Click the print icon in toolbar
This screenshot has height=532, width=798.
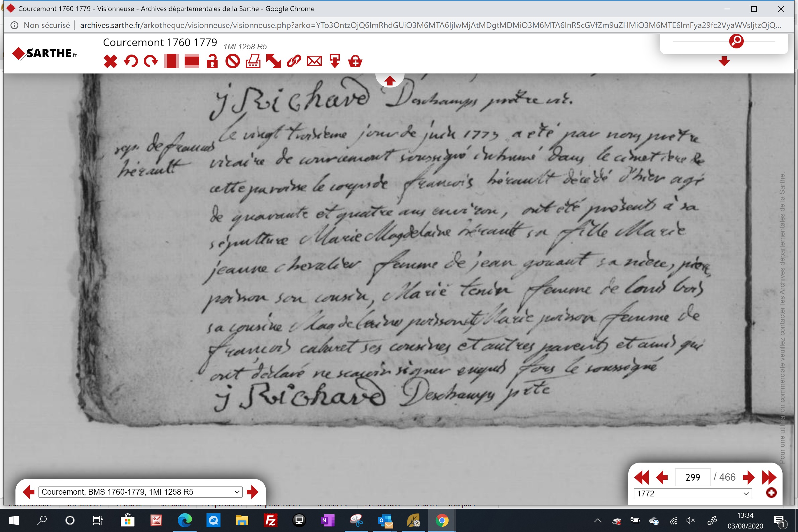pos(253,62)
